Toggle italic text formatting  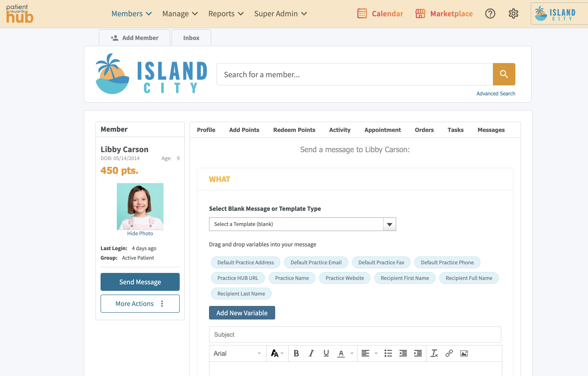311,353
